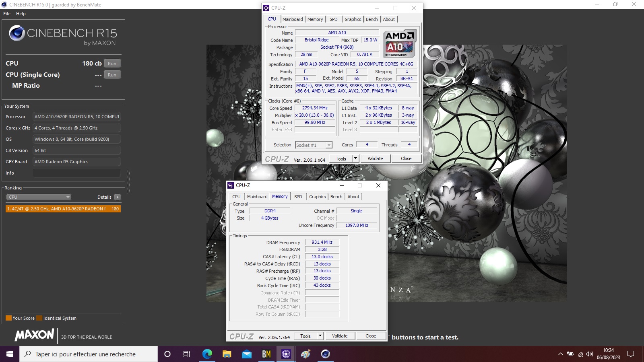Open the Wi-Fi network tray icon

point(580,354)
